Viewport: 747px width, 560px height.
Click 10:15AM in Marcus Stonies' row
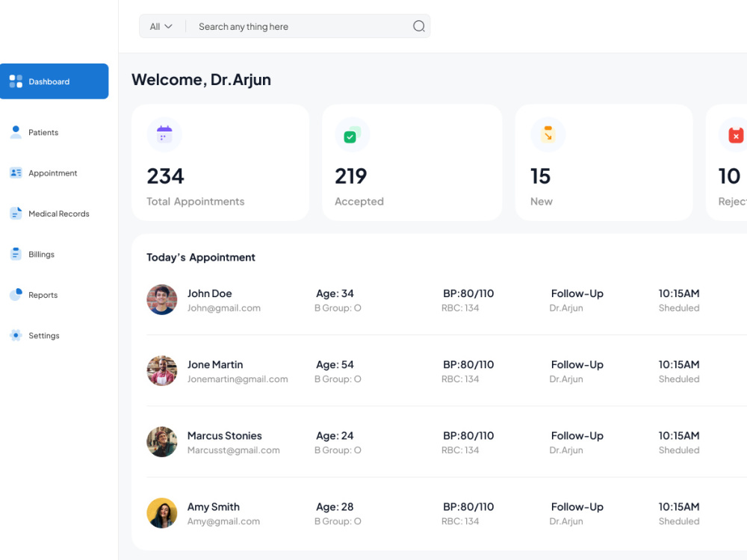679,435
